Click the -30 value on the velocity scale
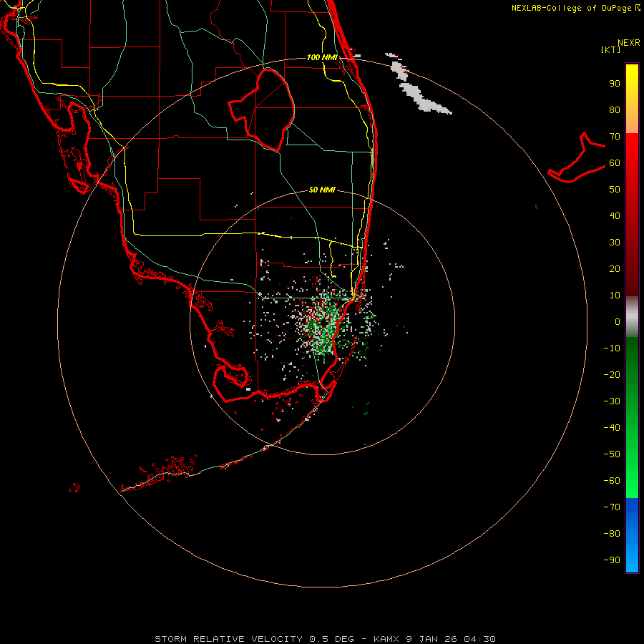 point(612,401)
